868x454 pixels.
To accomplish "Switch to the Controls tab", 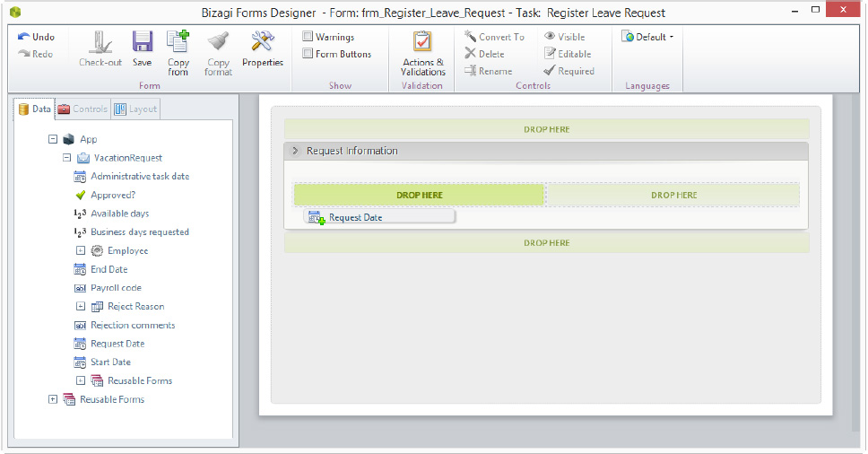I will (x=83, y=109).
